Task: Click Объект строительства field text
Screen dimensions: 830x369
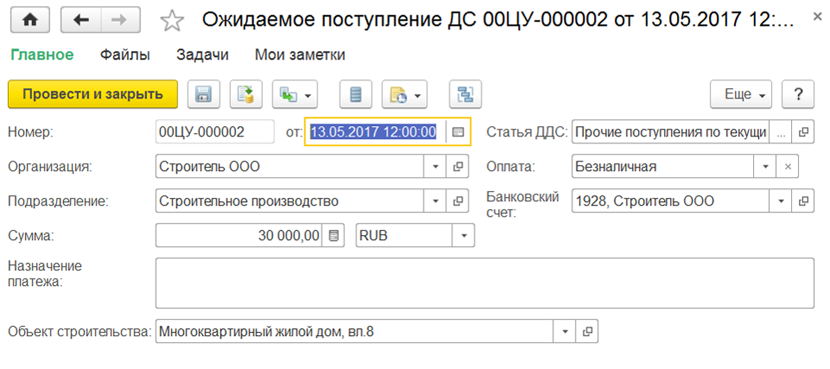Action: 355,331
